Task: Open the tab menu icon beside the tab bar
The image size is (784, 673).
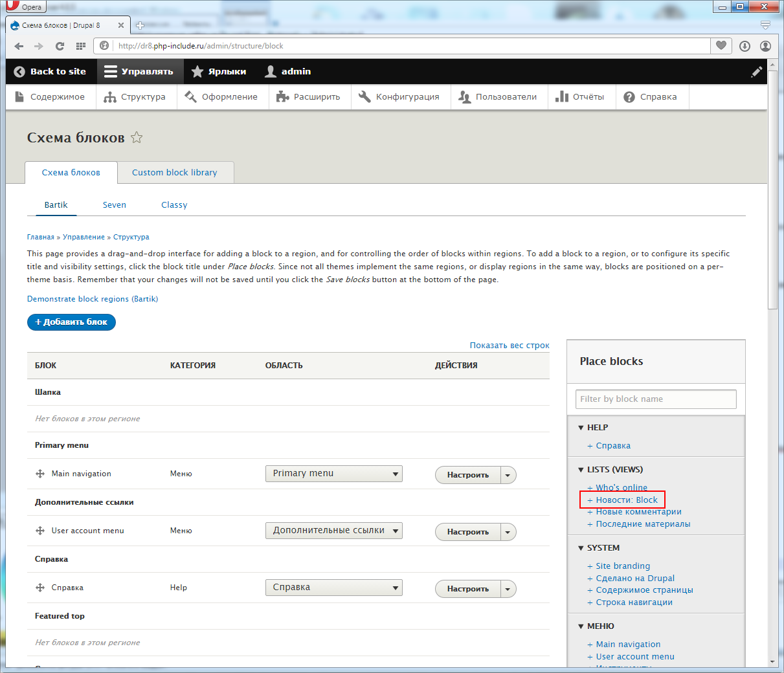Action: pos(765,25)
